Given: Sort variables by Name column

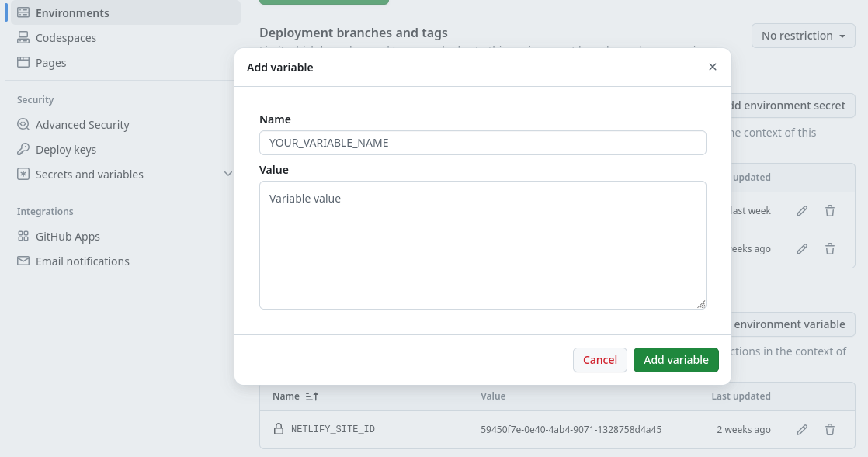Looking at the screenshot, I should (296, 396).
